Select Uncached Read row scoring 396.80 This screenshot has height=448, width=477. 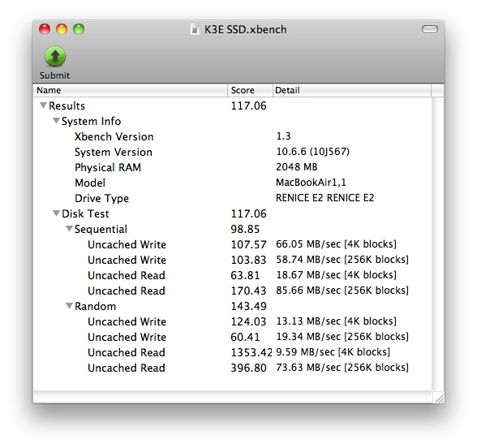(232, 368)
